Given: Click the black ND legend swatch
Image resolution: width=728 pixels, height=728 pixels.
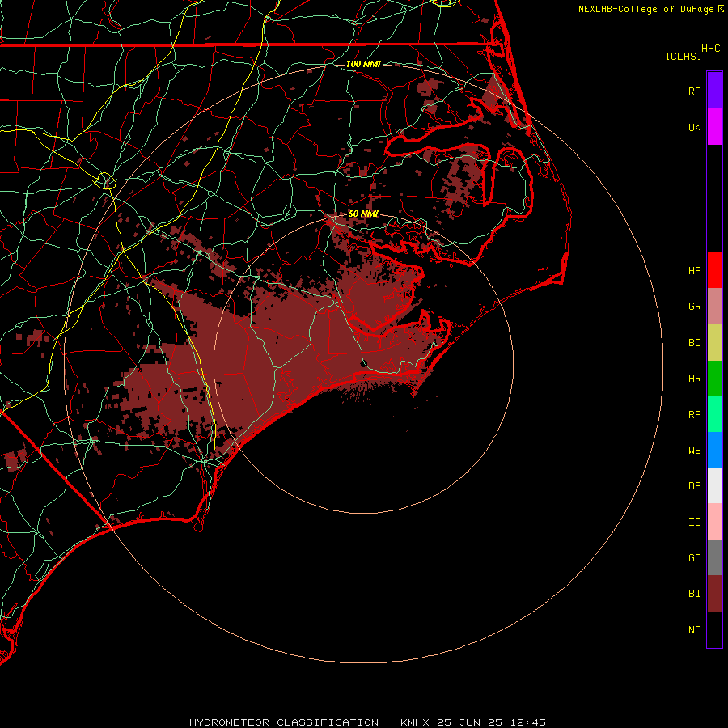Looking at the screenshot, I should tap(714, 629).
